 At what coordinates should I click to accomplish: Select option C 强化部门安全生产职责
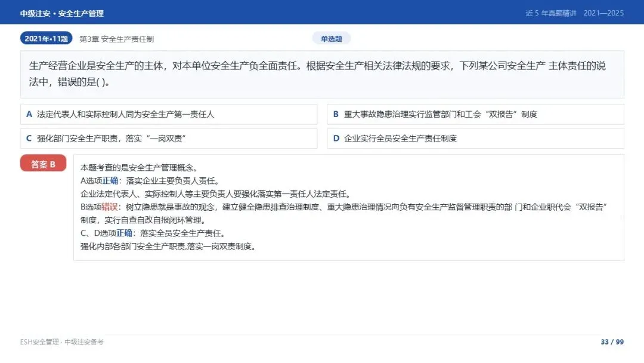point(169,139)
